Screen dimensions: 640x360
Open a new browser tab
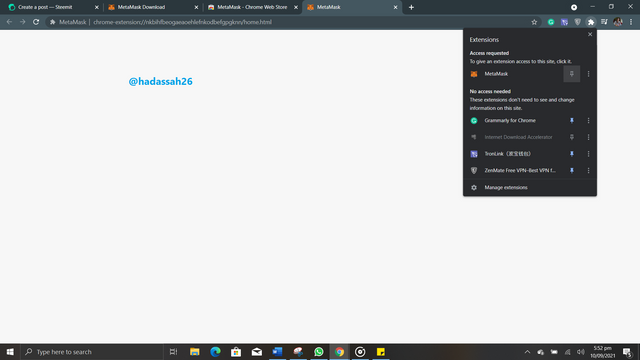411,7
